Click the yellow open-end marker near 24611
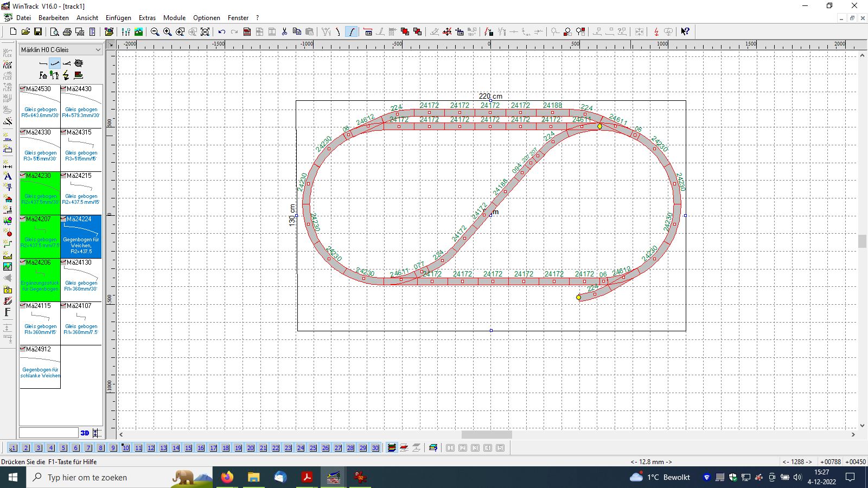This screenshot has height=488, width=868. pyautogui.click(x=599, y=126)
